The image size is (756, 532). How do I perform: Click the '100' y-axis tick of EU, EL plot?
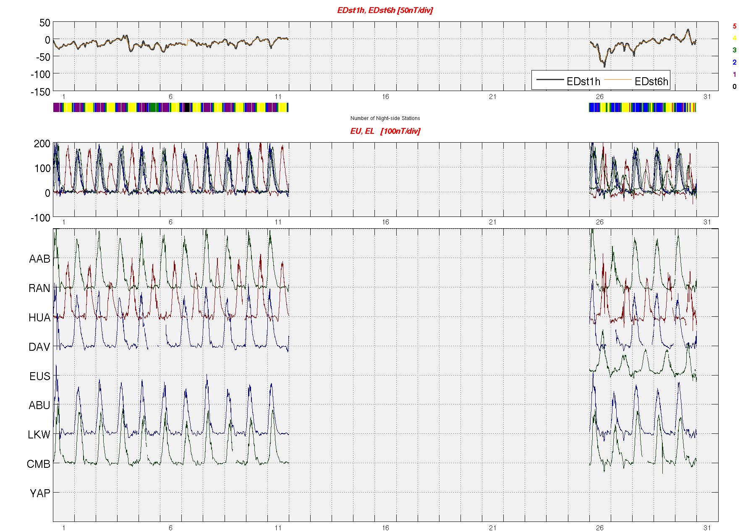click(42, 169)
